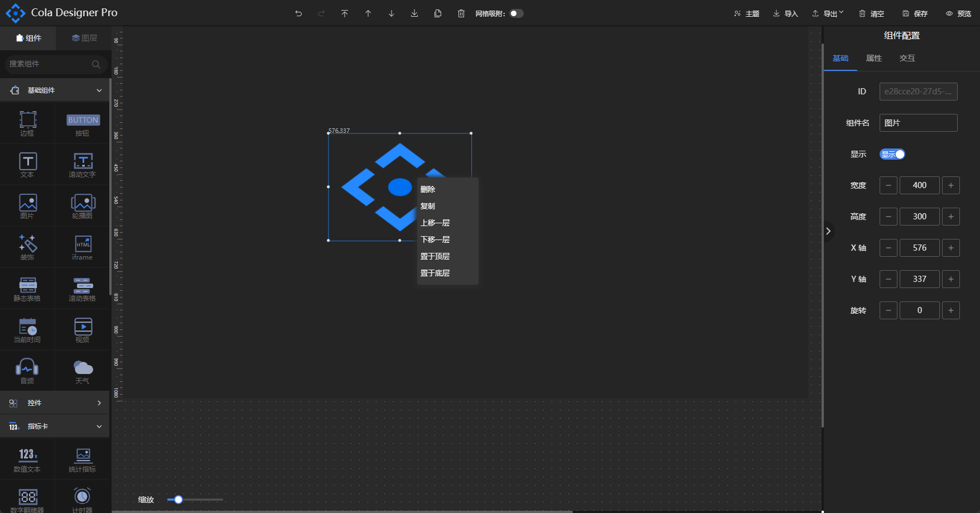Open the 导出 export dropdown
This screenshot has height=513, width=980.
[x=828, y=13]
